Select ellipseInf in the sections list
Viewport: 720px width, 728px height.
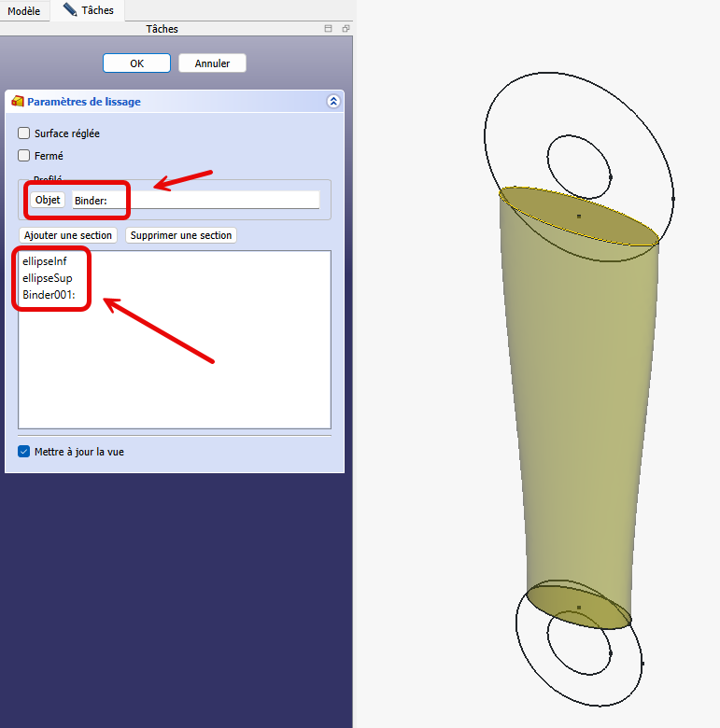tap(45, 261)
